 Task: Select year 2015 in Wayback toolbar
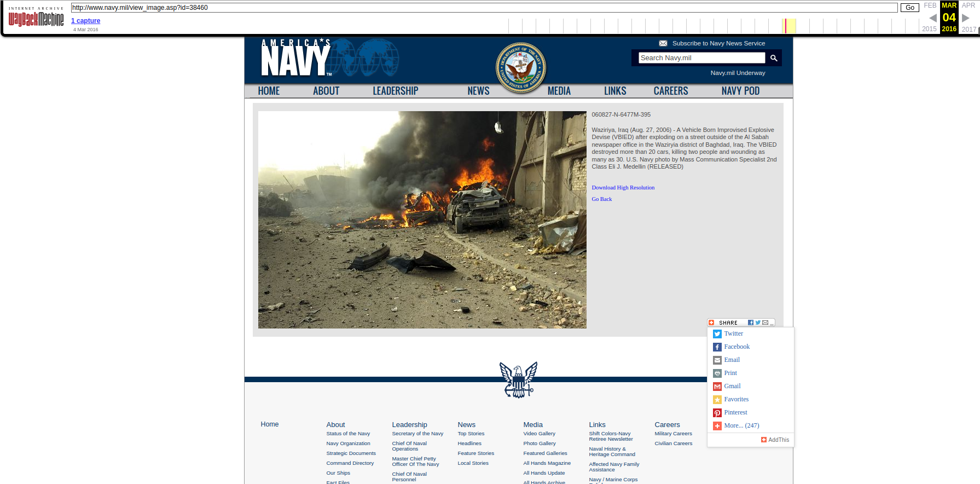click(929, 29)
